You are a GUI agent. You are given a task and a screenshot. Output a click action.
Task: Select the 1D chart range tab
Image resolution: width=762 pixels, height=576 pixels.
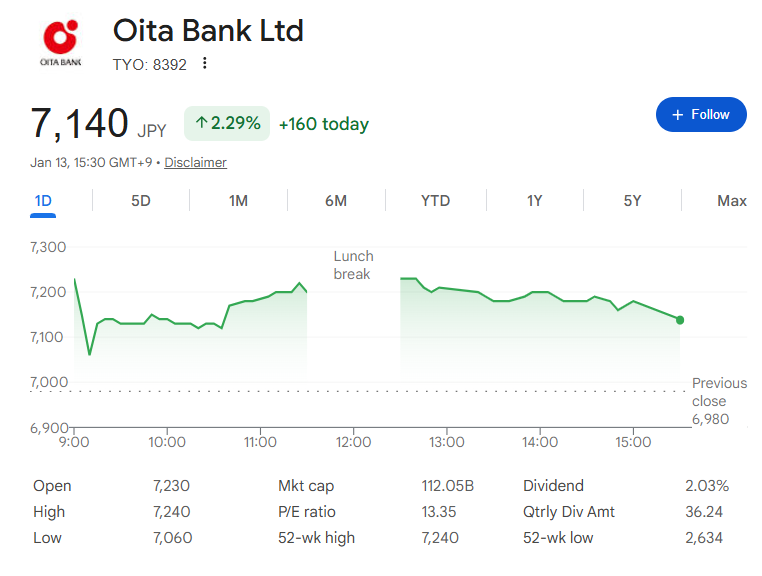(43, 201)
